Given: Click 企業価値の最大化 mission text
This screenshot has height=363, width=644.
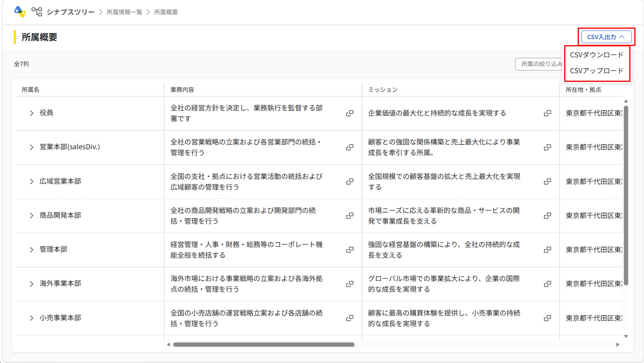Looking at the screenshot, I should pos(437,113).
